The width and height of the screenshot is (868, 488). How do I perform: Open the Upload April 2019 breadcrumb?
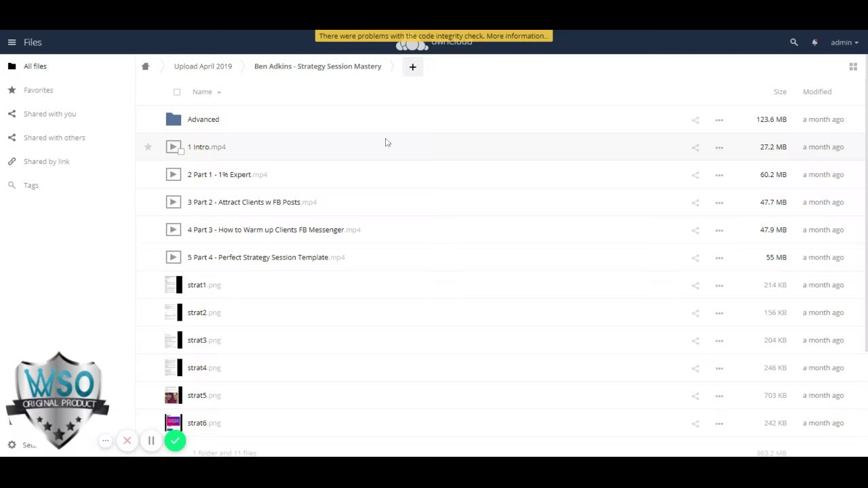(203, 66)
